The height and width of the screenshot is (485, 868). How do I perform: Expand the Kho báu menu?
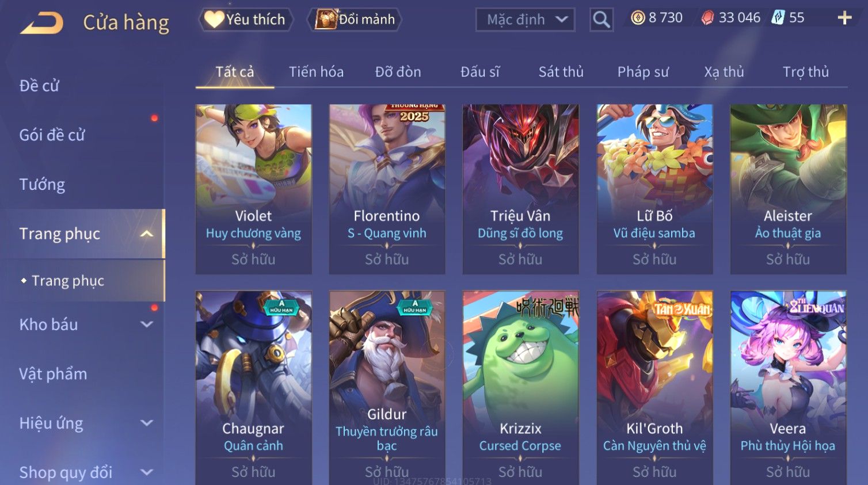coord(85,324)
